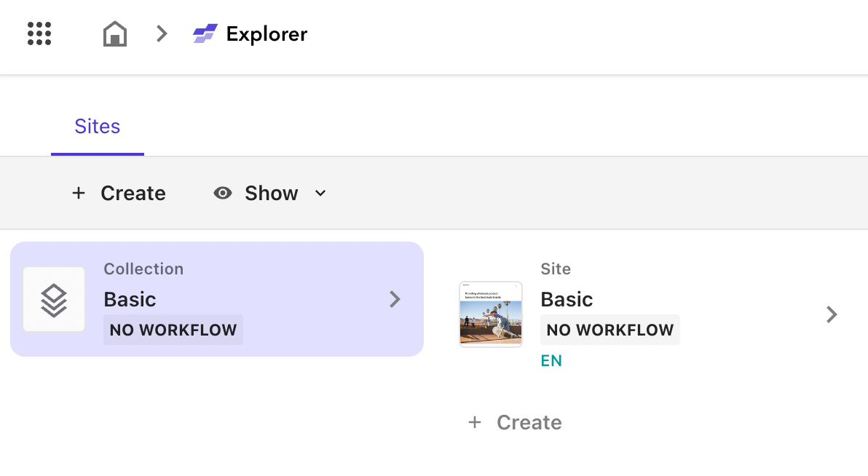
Task: Open the Show dropdown chevron
Action: tap(320, 194)
